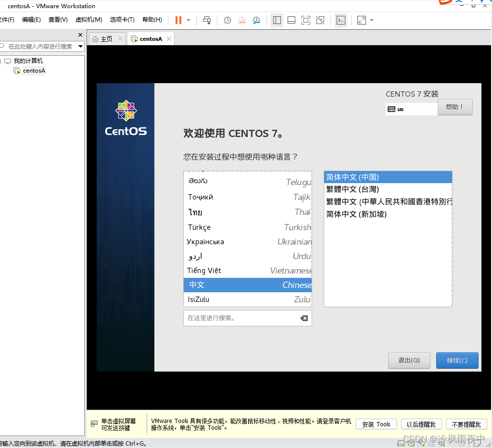Choose 简体中文 (新加坡) locale
The height and width of the screenshot is (448, 492).
pyautogui.click(x=388, y=214)
